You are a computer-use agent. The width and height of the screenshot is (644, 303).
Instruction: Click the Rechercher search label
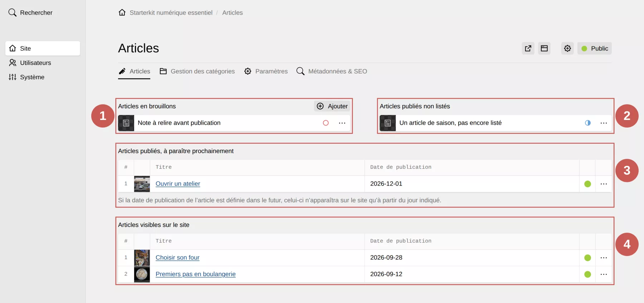pyautogui.click(x=36, y=13)
